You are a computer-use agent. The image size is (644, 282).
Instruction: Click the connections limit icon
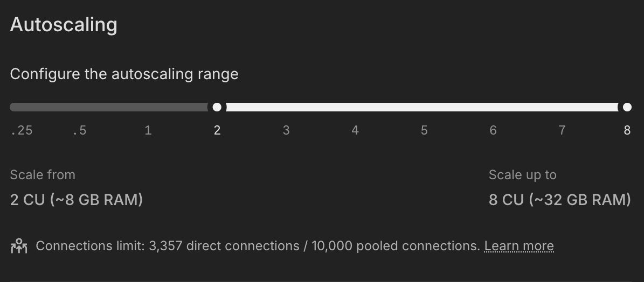19,246
